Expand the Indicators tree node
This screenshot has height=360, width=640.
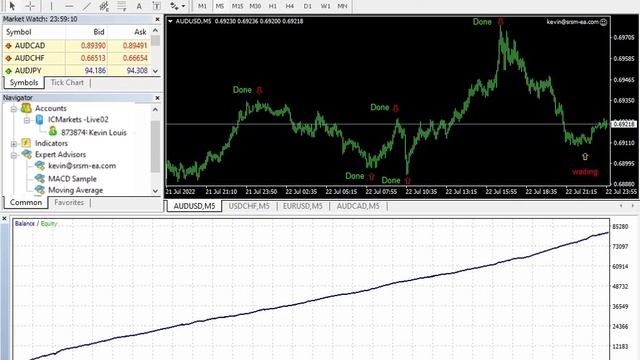pyautogui.click(x=13, y=144)
